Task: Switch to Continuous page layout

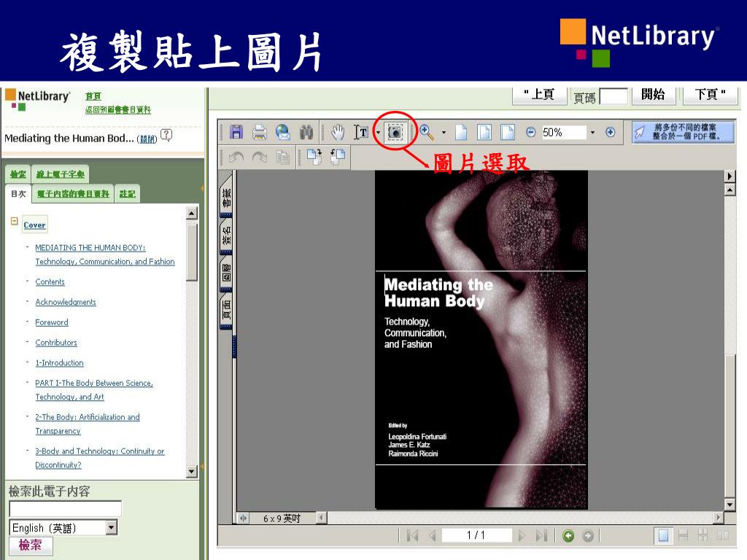Action: (683, 536)
